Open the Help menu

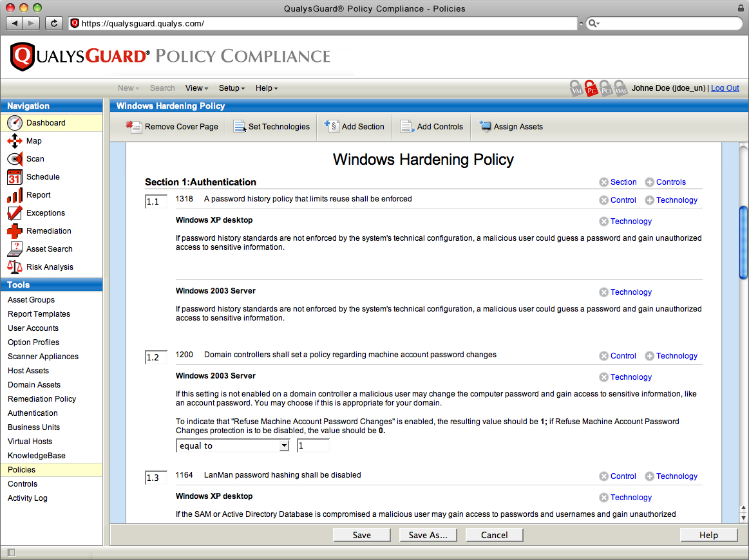[267, 88]
